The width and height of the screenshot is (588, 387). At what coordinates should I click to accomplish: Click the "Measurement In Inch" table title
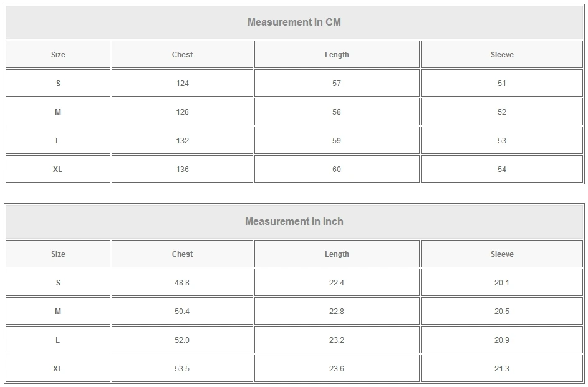[x=294, y=222]
